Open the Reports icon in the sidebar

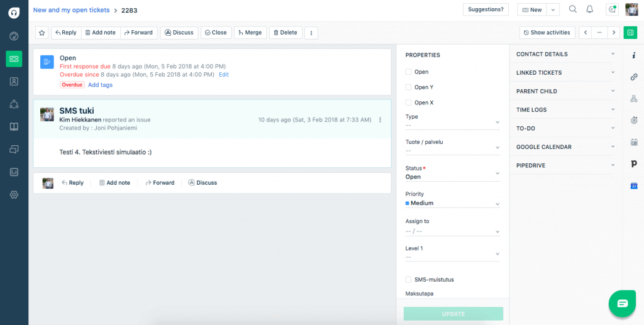[14, 172]
